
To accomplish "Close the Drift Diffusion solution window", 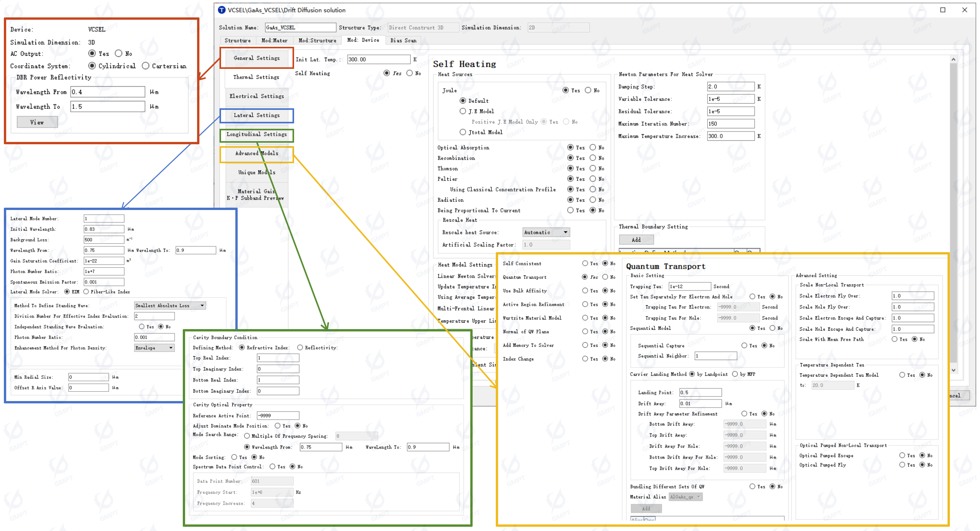I will pos(965,10).
